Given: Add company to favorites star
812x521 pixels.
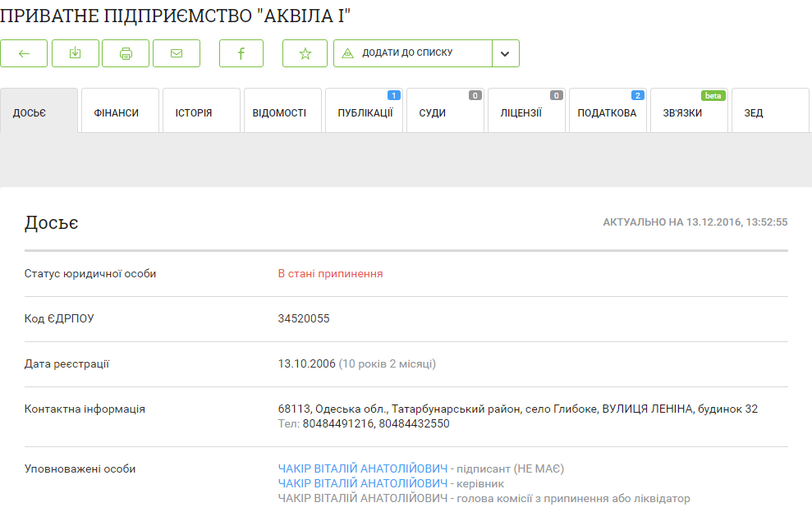Looking at the screenshot, I should (x=305, y=53).
